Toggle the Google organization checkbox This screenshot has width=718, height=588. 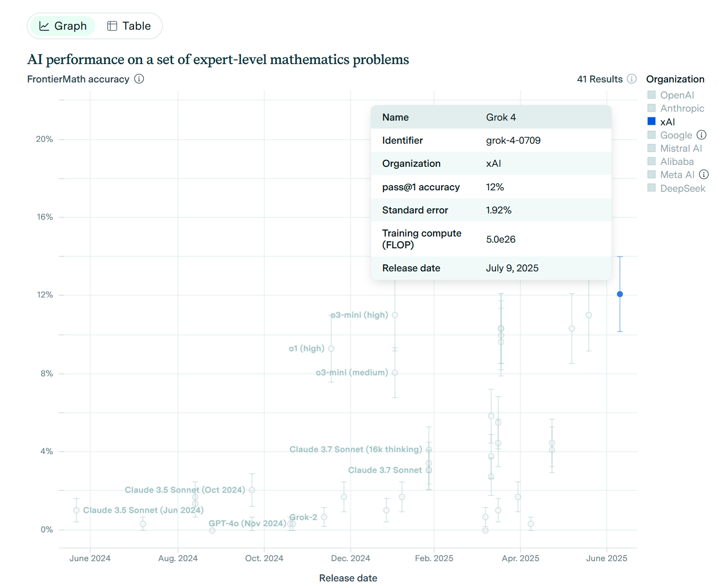point(652,135)
